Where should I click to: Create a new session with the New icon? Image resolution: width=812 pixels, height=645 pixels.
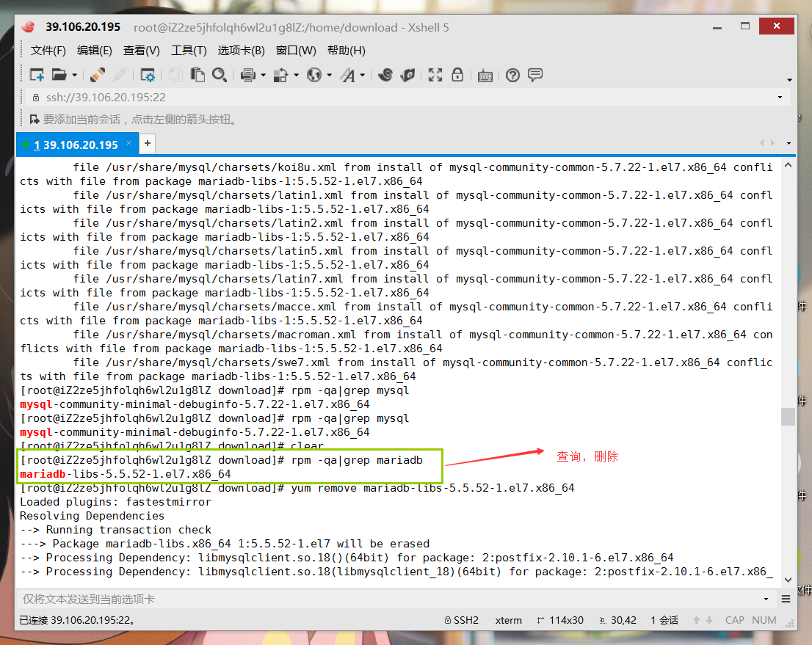pyautogui.click(x=37, y=75)
